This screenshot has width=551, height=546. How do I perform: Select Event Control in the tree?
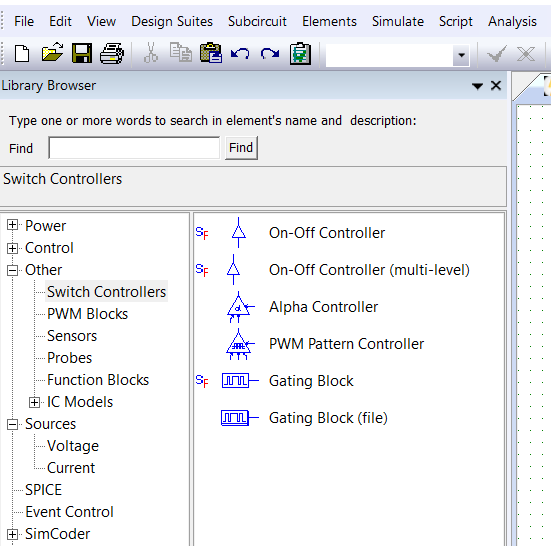coord(69,512)
